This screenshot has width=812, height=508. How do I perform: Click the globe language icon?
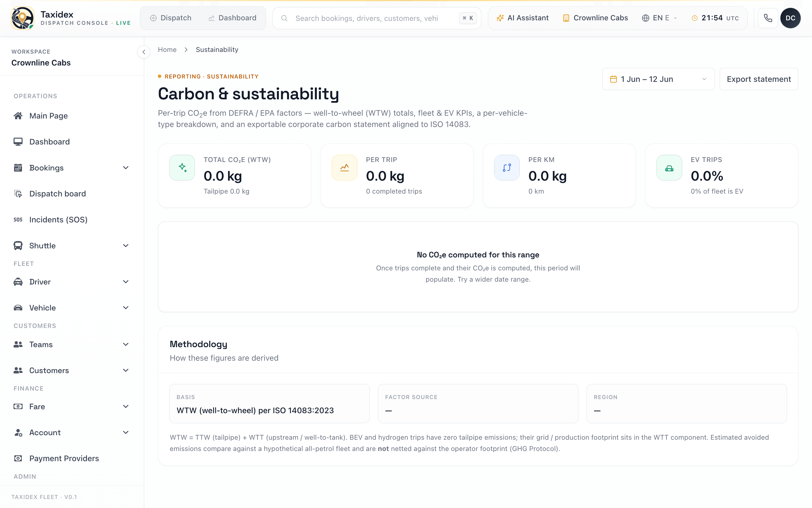[645, 18]
